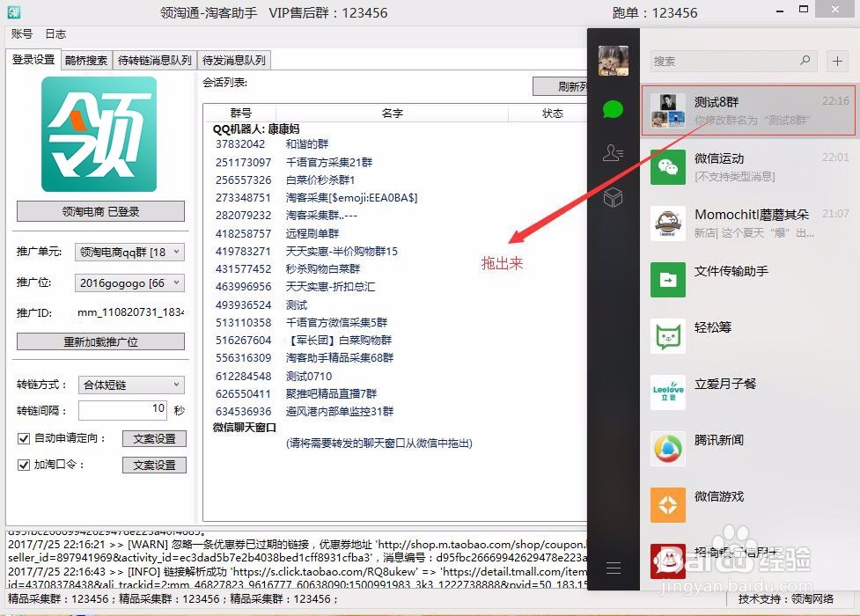Click the 转链间隔 interval input field

point(123,409)
